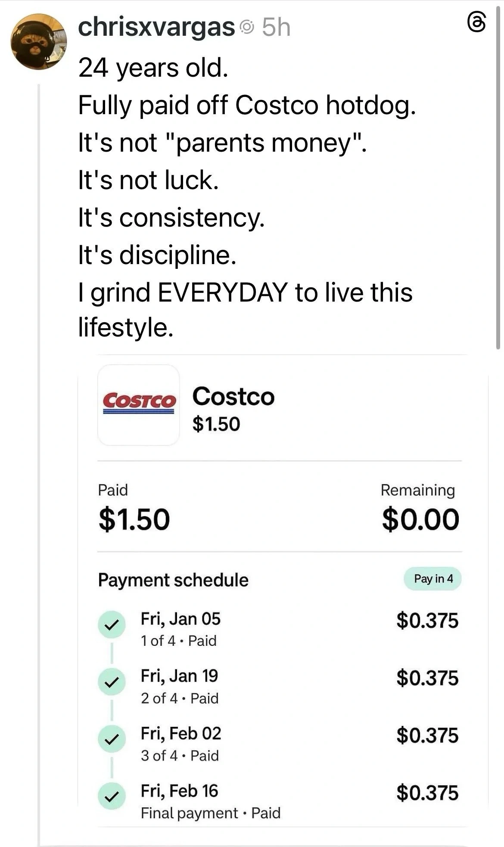Screen dimensions: 504x847
Task: Click the Payment schedule heading
Action: click(173, 580)
